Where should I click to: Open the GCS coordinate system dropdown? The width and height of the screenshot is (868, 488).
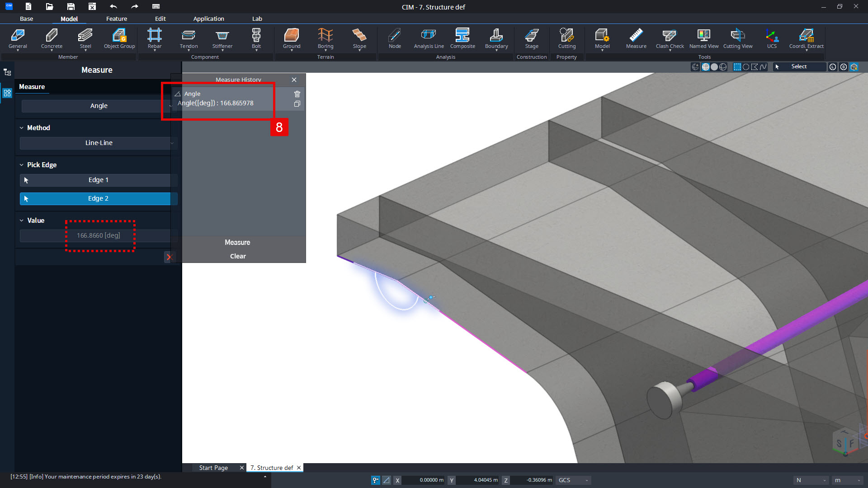(x=573, y=480)
